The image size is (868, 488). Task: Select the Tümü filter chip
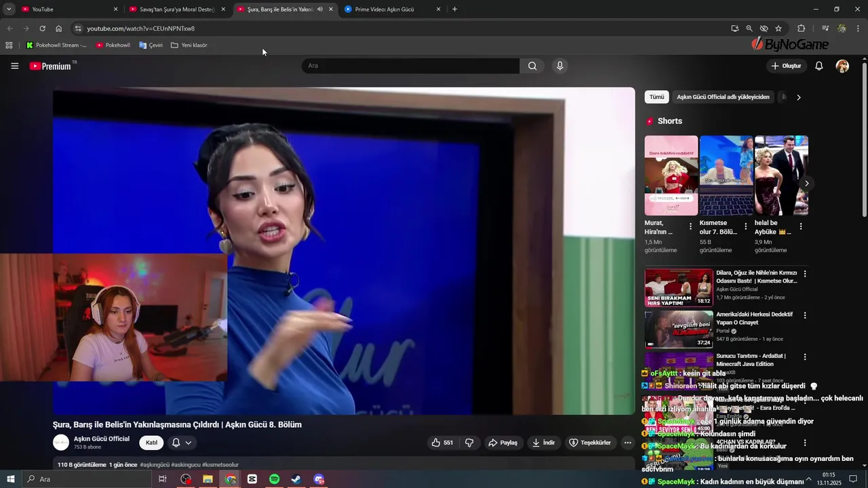656,97
